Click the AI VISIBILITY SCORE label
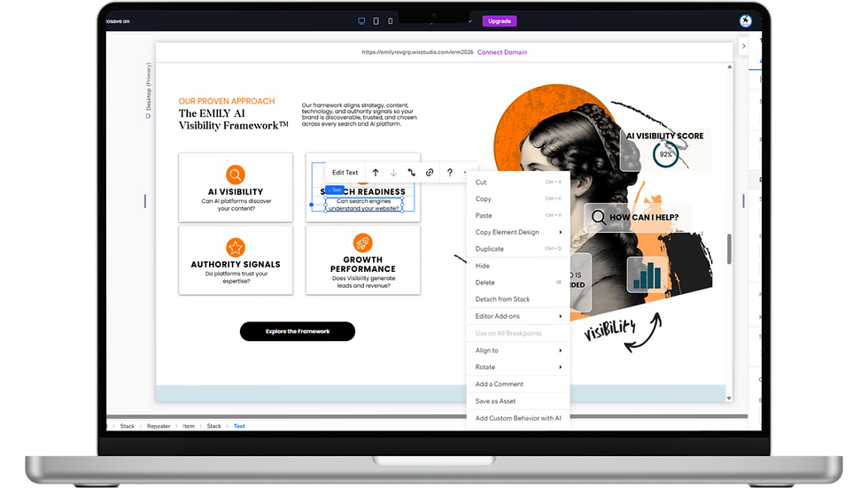The height and width of the screenshot is (488, 868). [665, 136]
